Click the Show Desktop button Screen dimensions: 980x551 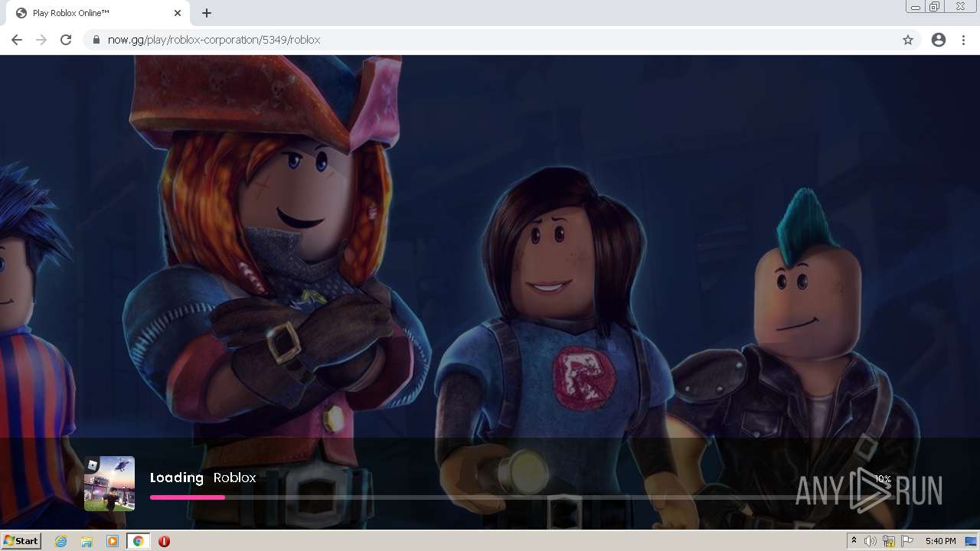[972, 541]
